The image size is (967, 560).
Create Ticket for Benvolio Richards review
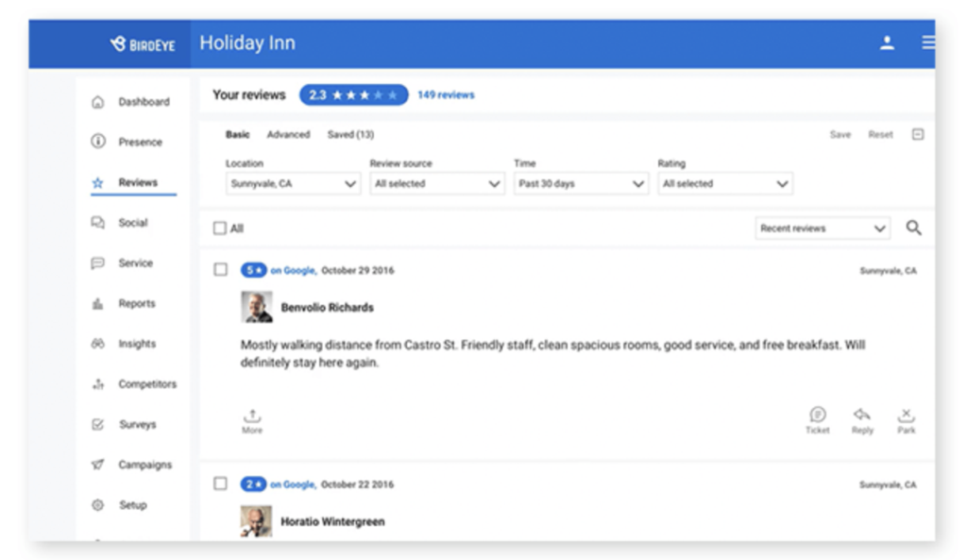click(818, 420)
